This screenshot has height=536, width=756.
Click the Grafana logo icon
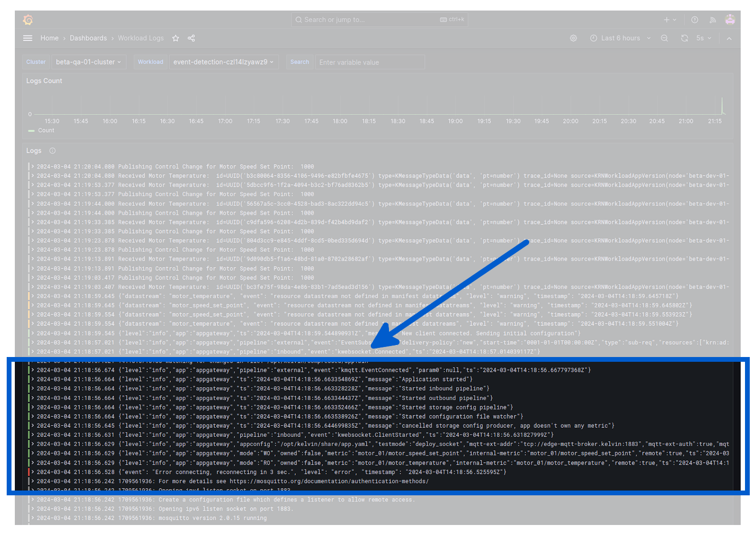point(28,20)
